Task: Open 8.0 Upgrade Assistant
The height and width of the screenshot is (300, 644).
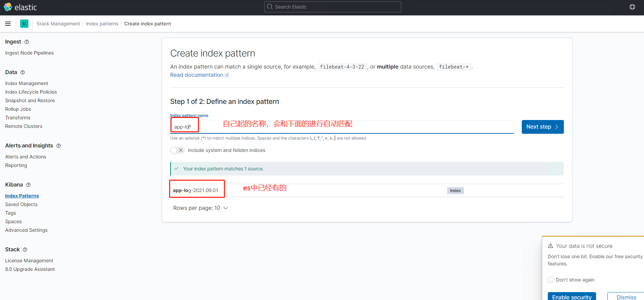Action: click(30, 269)
